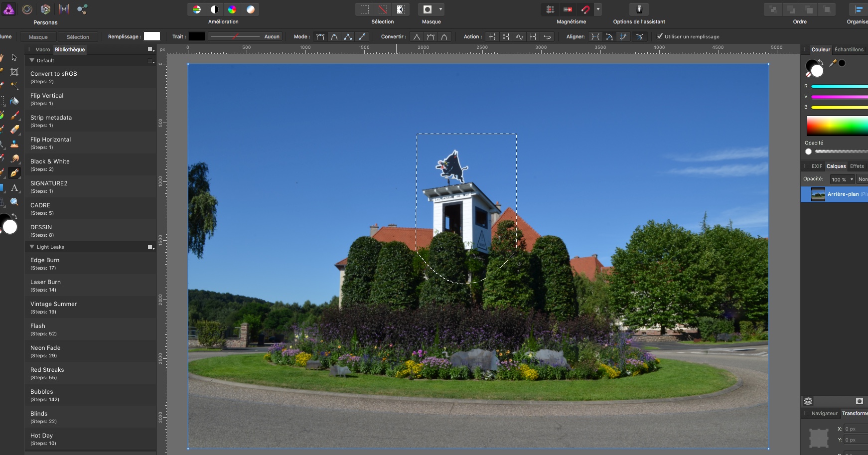Switch to the Liquify persona
The height and width of the screenshot is (455, 868).
27,9
